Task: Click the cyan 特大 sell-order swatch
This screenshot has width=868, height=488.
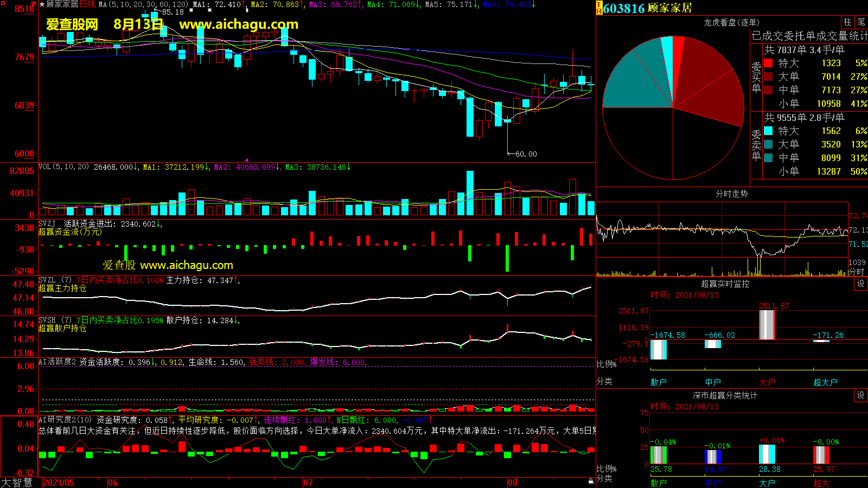Action: 768,131
